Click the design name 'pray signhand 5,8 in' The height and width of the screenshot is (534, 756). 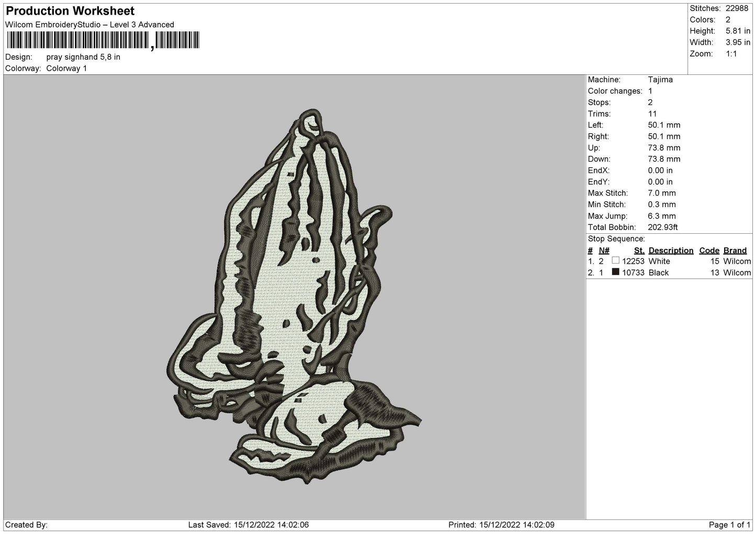click(x=83, y=57)
